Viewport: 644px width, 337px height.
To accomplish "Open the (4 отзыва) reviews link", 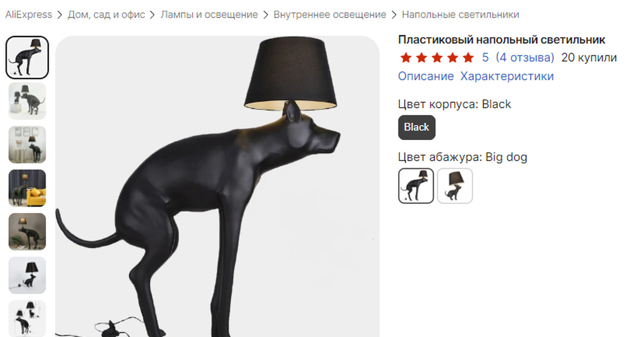I will [525, 57].
